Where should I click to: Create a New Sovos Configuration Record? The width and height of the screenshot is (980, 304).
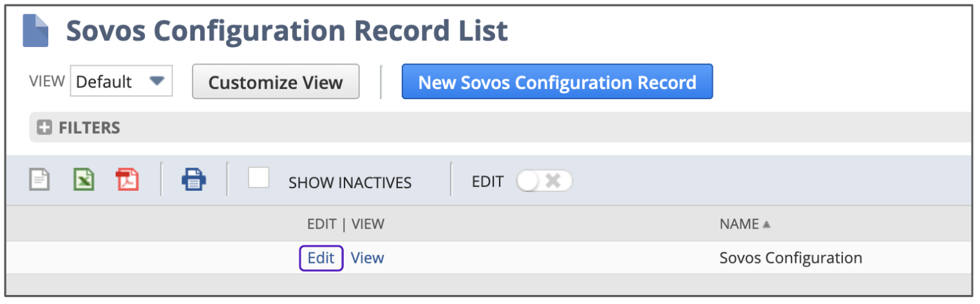[x=557, y=82]
